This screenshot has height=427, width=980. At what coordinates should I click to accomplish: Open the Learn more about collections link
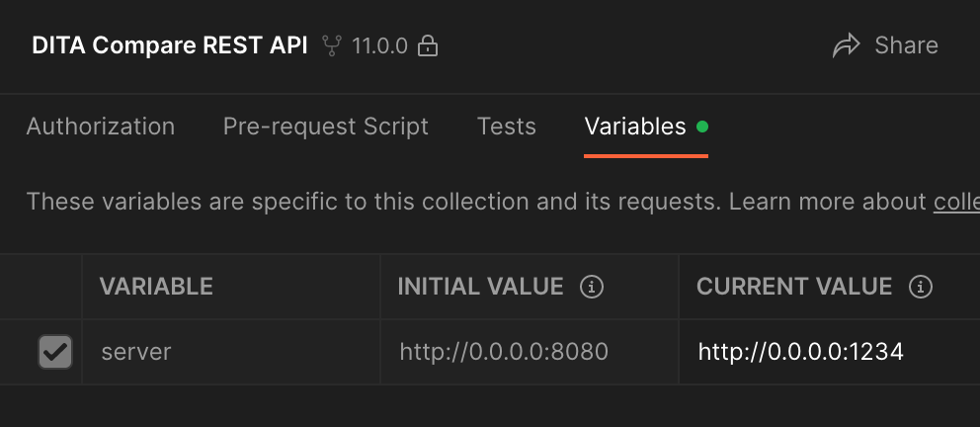956,202
